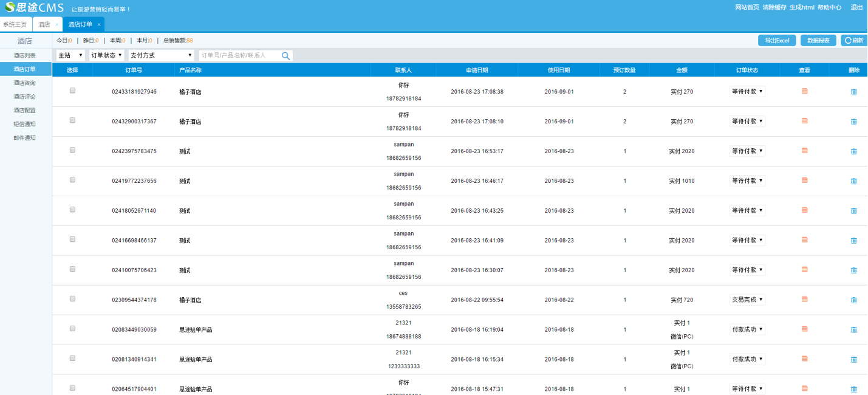Screen dimensions: 868x395
Task: Open the 订单状态 filter dropdown
Action: coord(107,55)
